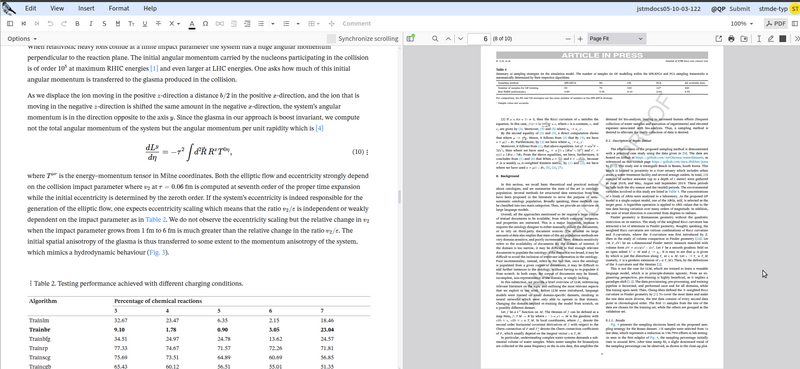Jump to the first change icon
The image size is (800, 369).
tap(23, 23)
